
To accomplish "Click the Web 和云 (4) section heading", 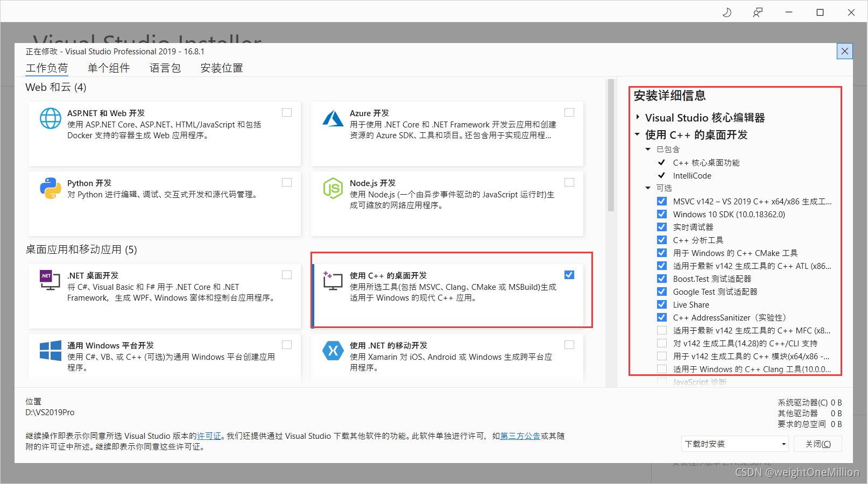I will point(56,87).
